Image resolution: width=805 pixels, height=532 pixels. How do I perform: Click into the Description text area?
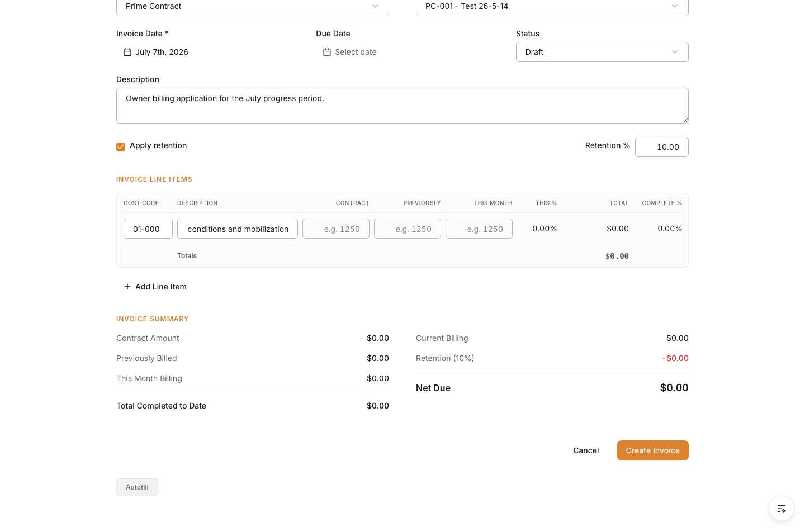(x=402, y=106)
